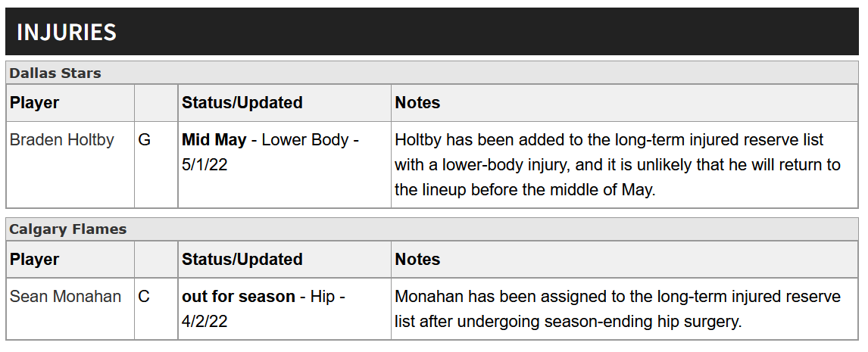Screen dimensions: 868x352
Task: Click Player column header in Dallas table
Action: (x=34, y=103)
